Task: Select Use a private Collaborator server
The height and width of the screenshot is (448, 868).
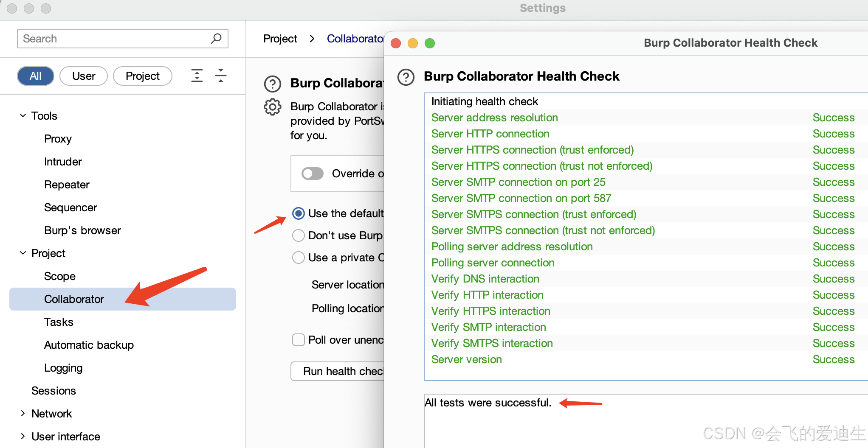Action: pyautogui.click(x=299, y=258)
